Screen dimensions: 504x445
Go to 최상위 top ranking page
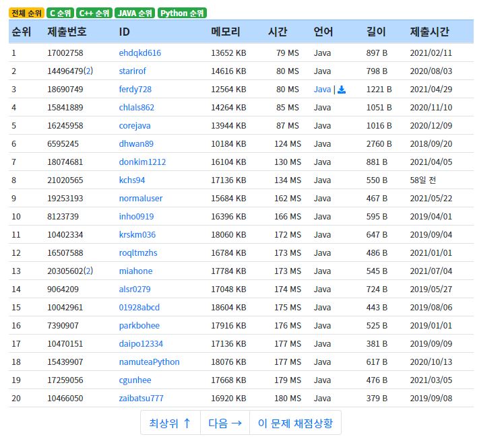pos(170,423)
